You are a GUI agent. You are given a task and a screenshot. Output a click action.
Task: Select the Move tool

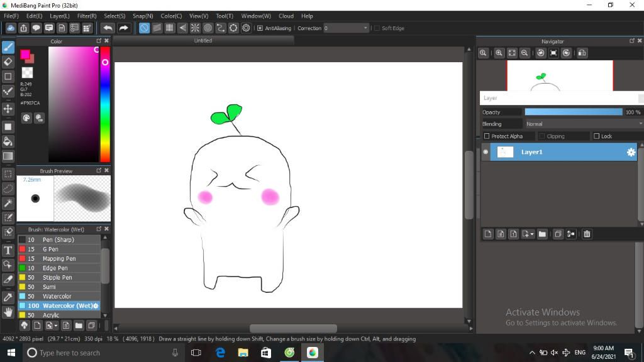tap(8, 109)
